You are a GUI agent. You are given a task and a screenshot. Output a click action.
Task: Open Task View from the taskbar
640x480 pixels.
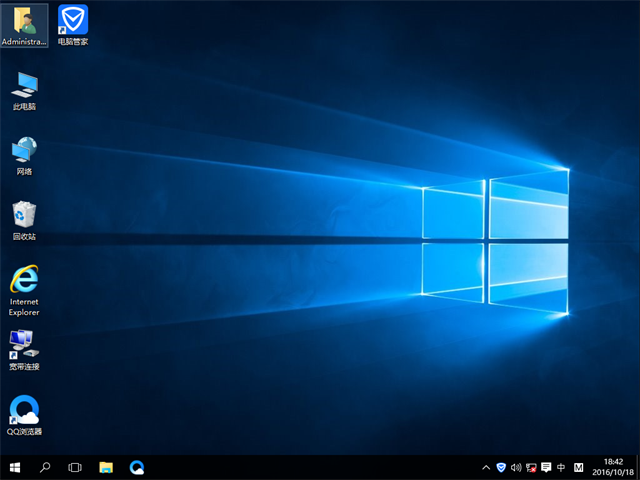pos(75,467)
